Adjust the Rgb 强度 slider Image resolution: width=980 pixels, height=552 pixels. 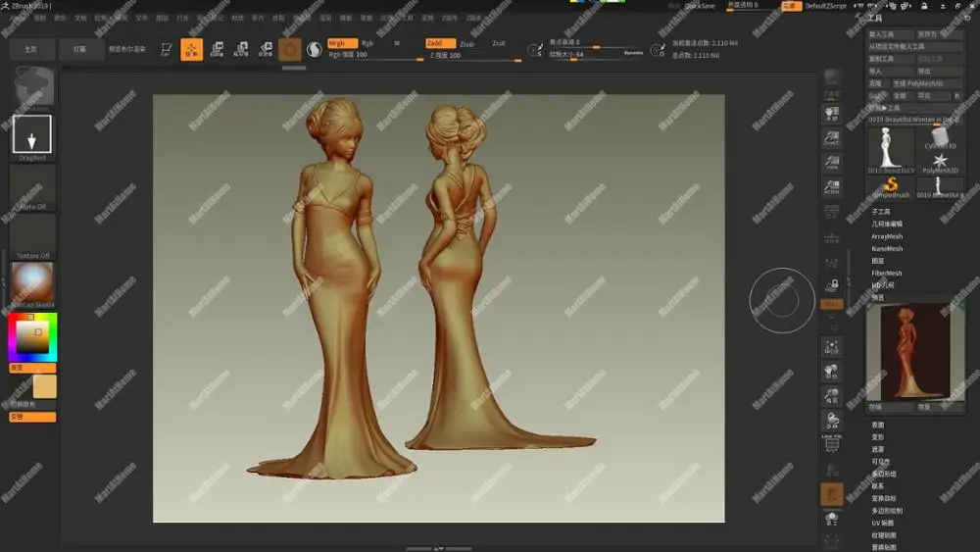(x=375, y=55)
